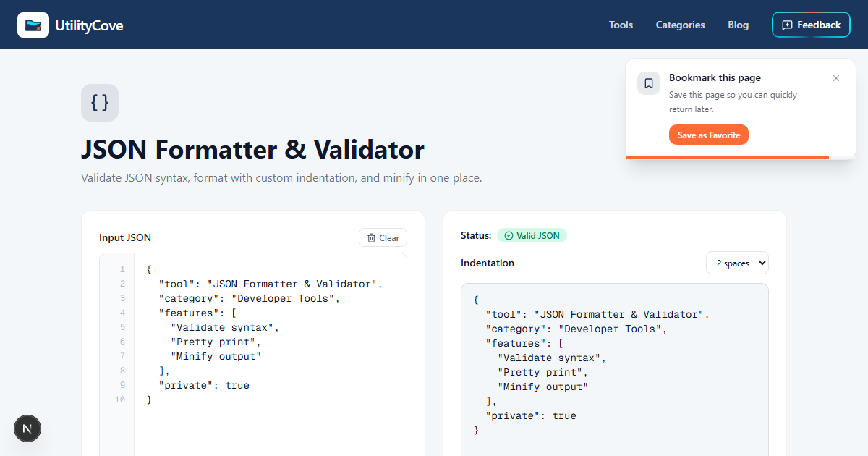Click the "private": true line in input
The width and height of the screenshot is (868, 456).
204,385
